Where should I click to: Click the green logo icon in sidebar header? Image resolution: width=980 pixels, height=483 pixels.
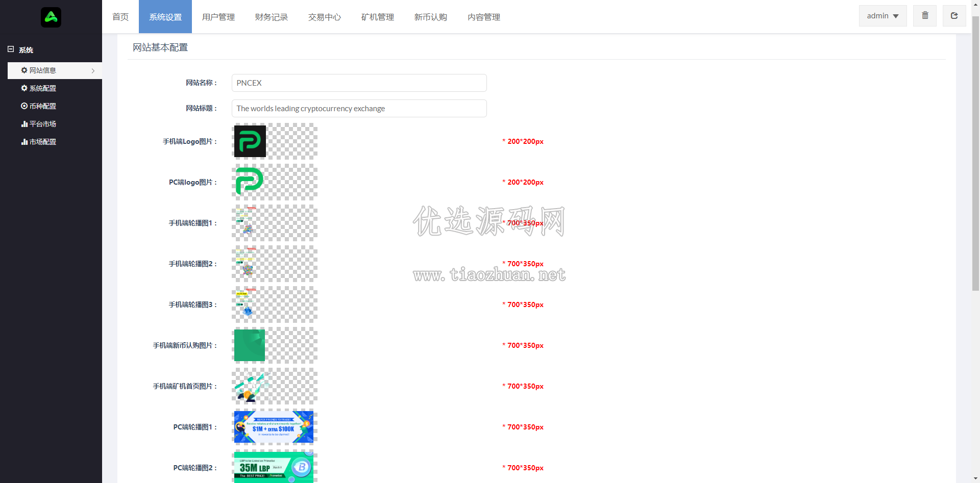point(51,17)
